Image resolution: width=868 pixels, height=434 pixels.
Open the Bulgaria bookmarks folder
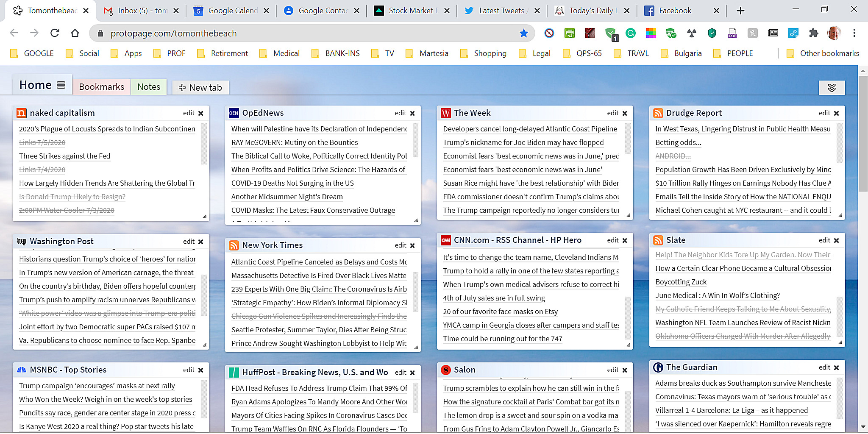click(682, 53)
